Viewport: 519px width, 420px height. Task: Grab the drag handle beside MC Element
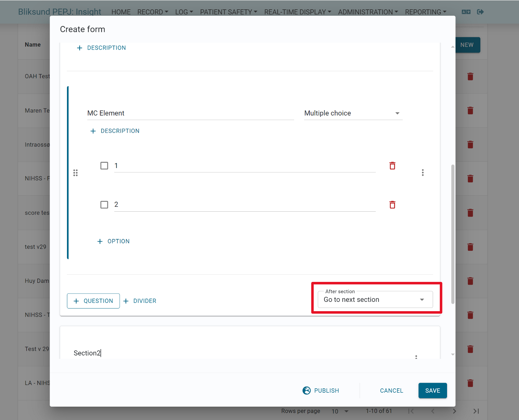(76, 173)
